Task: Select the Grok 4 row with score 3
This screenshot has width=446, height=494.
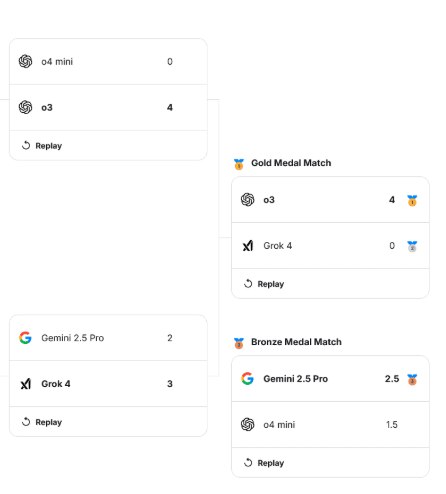Action: point(108,384)
